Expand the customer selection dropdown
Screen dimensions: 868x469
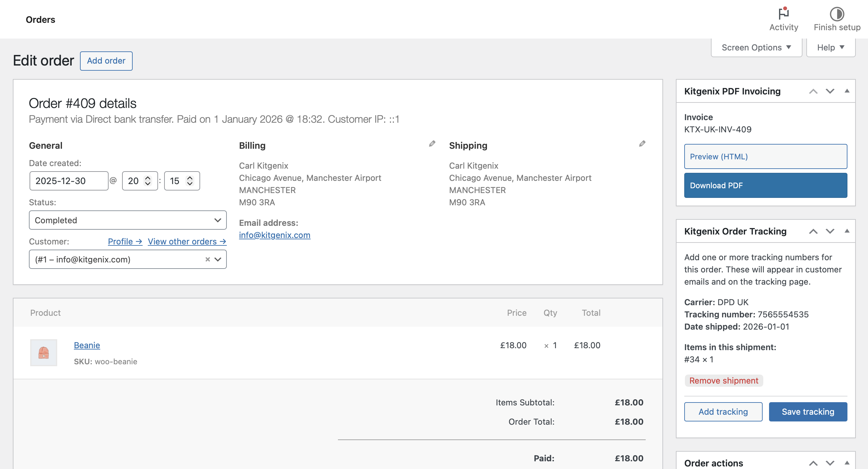(x=218, y=260)
